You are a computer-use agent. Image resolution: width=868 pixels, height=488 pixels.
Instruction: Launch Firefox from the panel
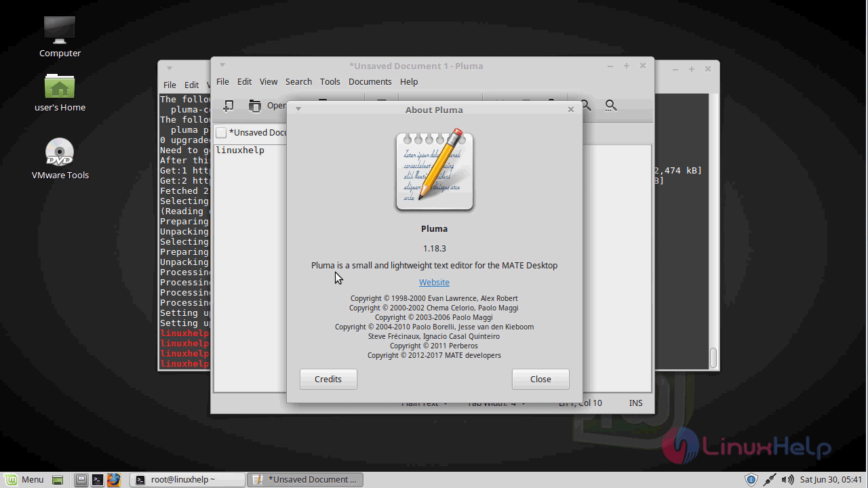(113, 480)
